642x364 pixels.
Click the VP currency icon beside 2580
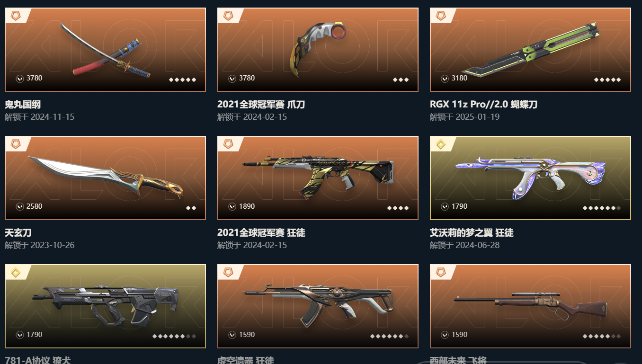(x=19, y=206)
